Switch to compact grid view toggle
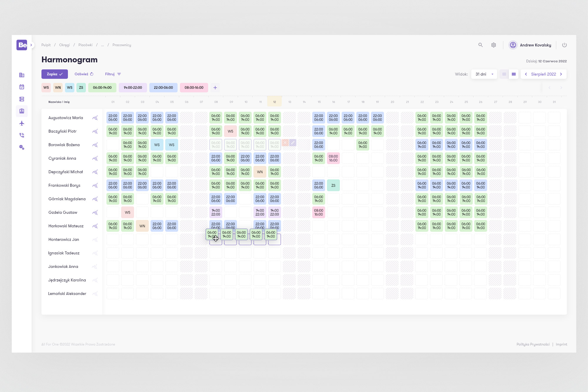Viewport: 588px width, 392px height. click(x=504, y=74)
